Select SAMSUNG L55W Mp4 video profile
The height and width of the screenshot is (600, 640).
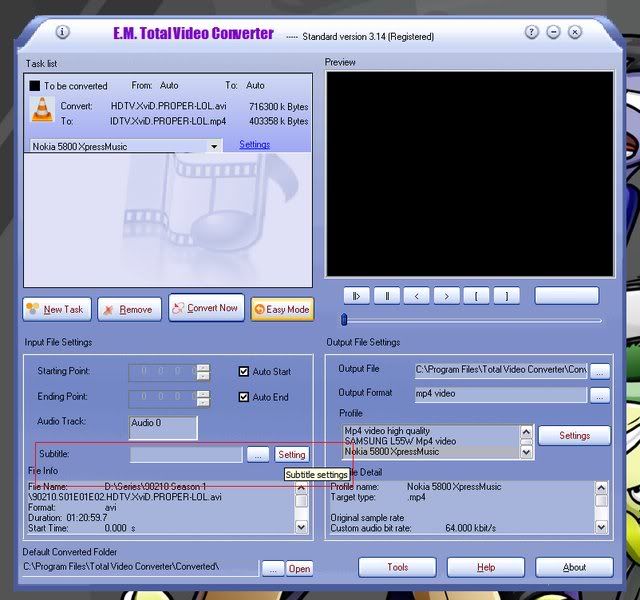[400, 441]
